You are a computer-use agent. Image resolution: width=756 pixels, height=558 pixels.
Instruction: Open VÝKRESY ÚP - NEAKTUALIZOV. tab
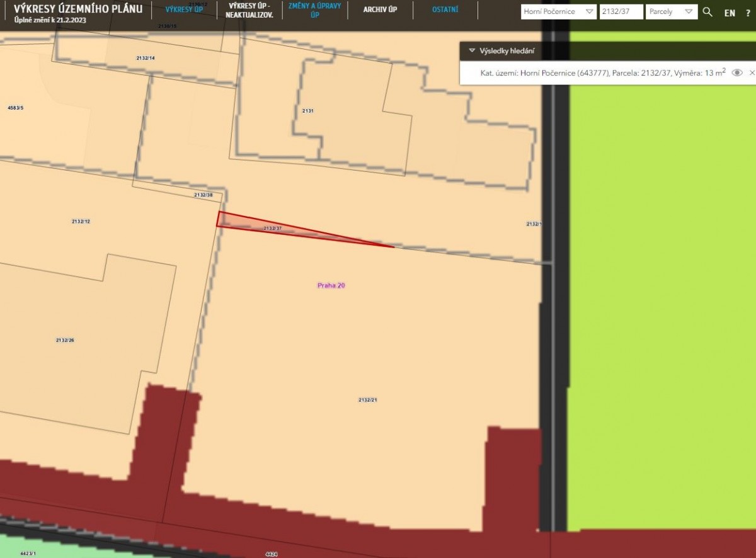click(x=249, y=10)
